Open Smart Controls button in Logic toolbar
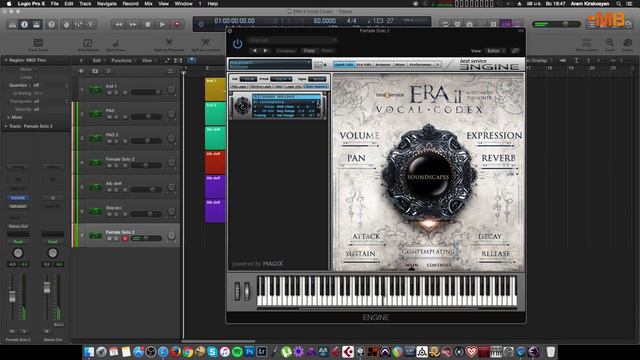The image size is (640, 360). 66,24
